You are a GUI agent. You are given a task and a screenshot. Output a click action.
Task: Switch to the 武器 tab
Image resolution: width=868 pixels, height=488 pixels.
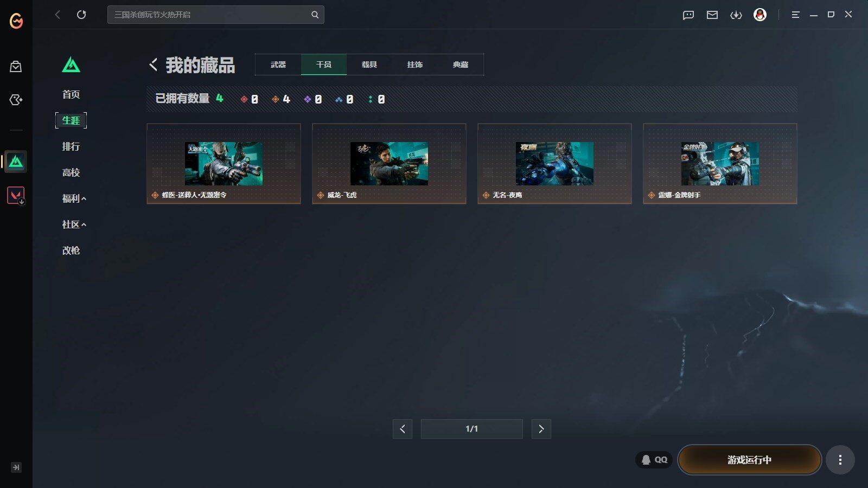[x=278, y=65]
